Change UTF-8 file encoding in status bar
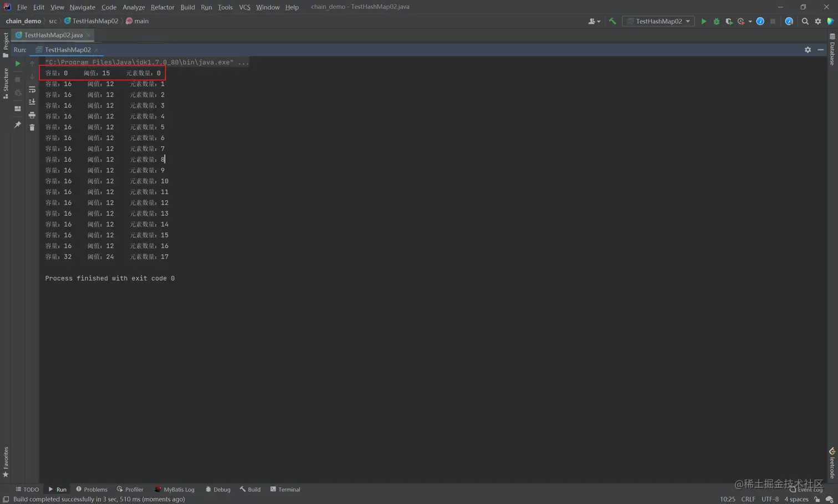Screen dimensions: 838x504 pos(770,499)
